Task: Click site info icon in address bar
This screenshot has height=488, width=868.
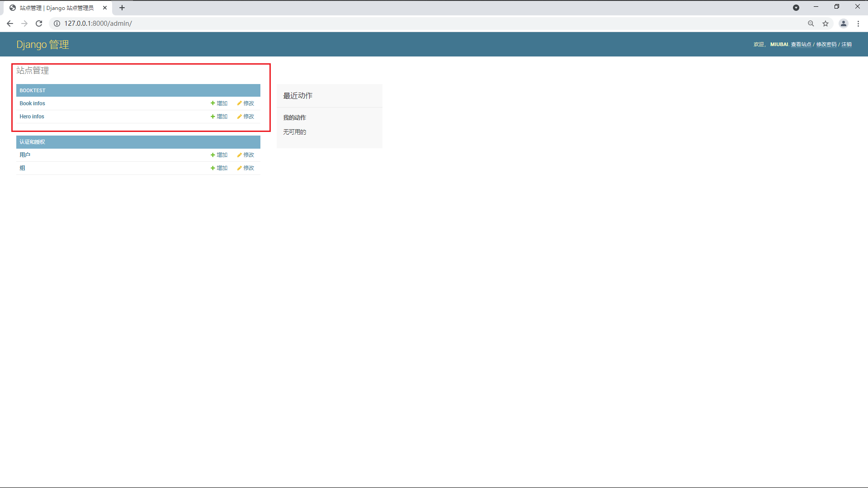Action: (x=57, y=23)
